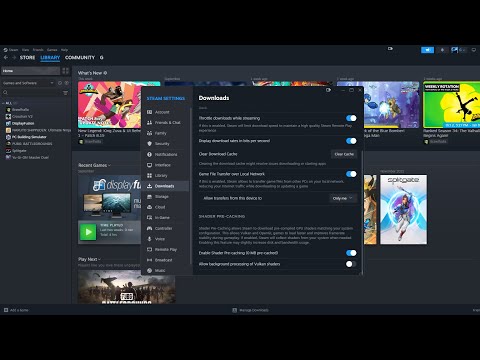
Task: Open the View menu
Action: pos(26,50)
